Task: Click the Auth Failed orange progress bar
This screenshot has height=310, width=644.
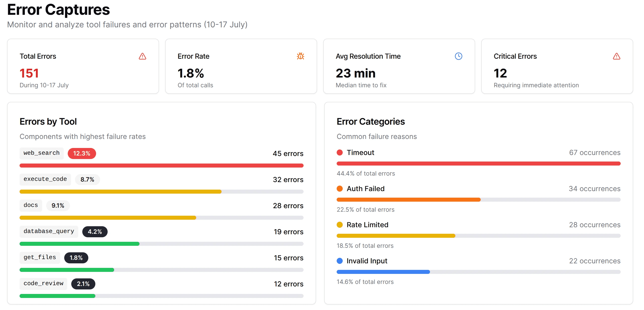Action: (408, 200)
